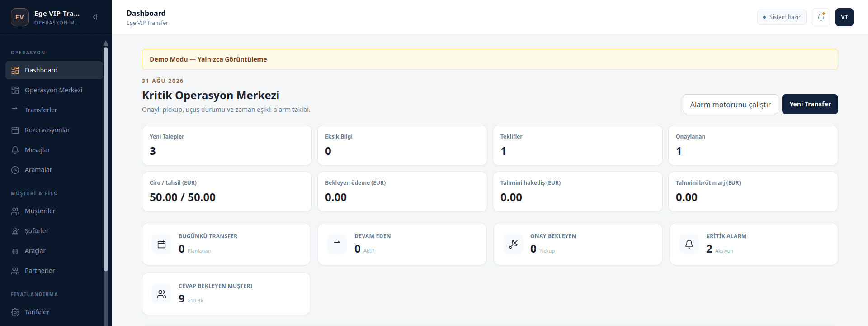The image size is (868, 326).
Task: Open notifications bell in top bar
Action: 821,17
